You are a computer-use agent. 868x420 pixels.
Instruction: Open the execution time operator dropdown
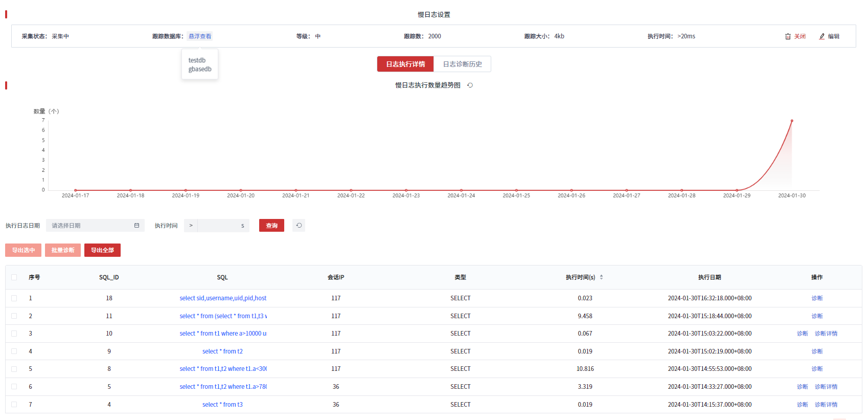click(191, 226)
